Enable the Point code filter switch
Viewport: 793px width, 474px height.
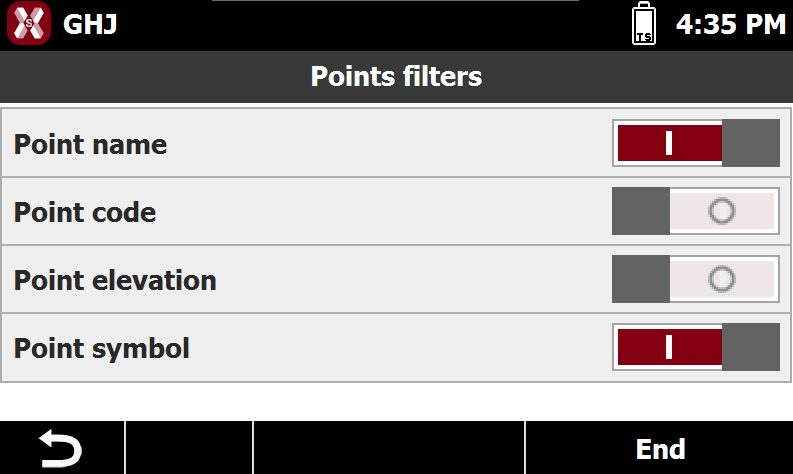click(696, 211)
